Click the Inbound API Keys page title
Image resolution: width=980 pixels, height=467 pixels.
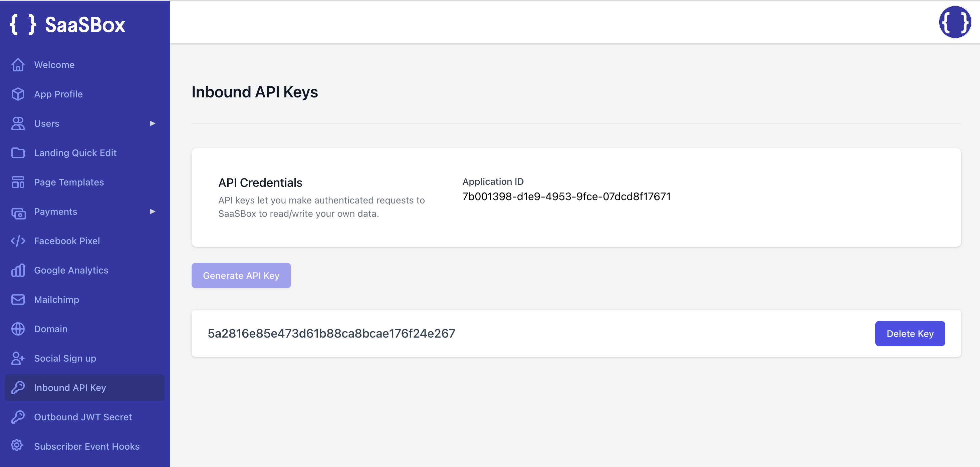[254, 92]
